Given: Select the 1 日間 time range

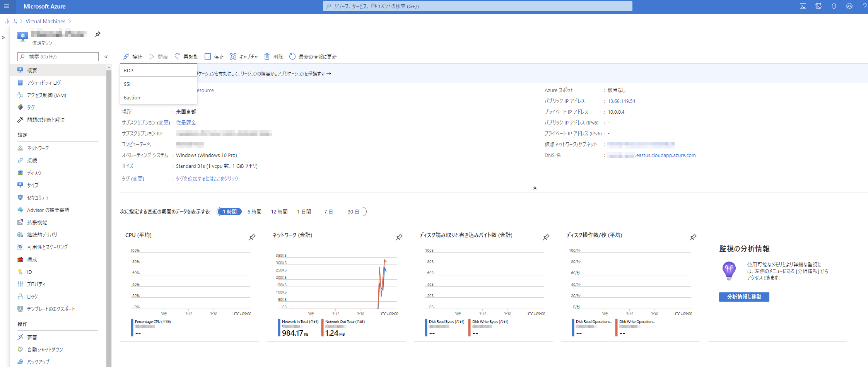Looking at the screenshot, I should point(304,212).
